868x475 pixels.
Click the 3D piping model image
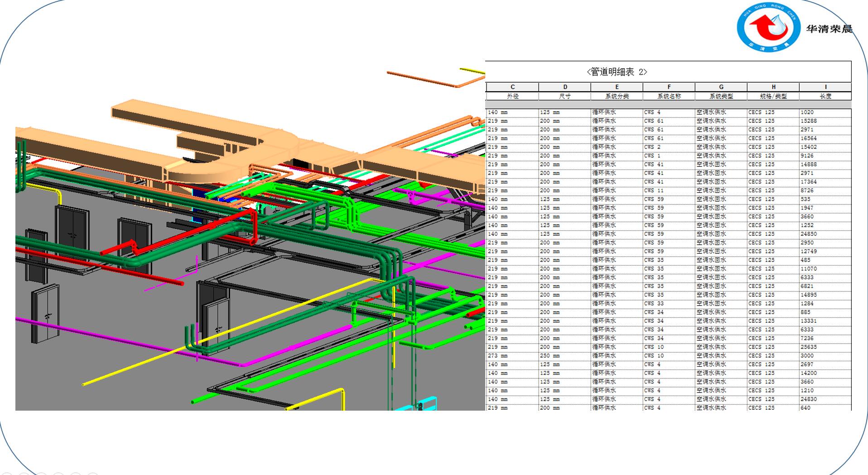pos(250,236)
